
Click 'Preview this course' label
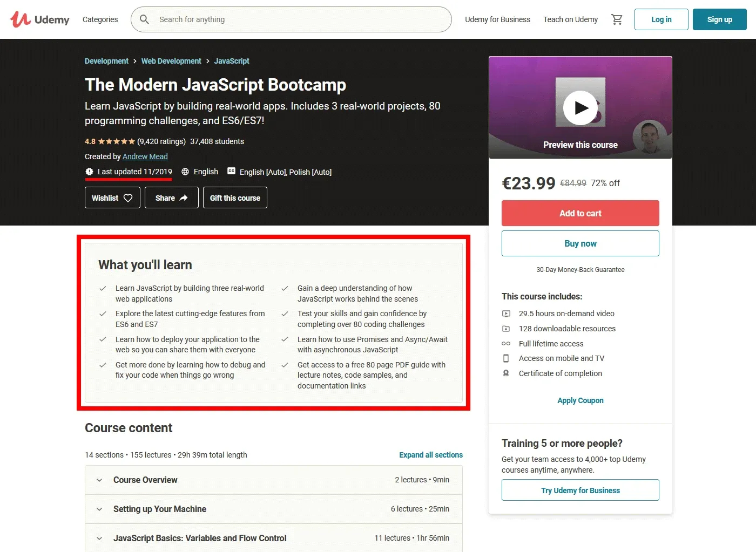[x=580, y=145]
